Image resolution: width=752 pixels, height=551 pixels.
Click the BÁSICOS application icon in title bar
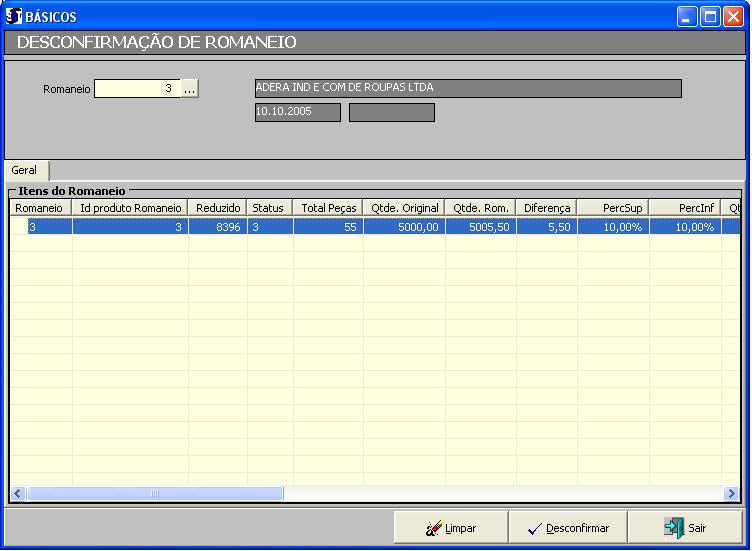pos(14,16)
